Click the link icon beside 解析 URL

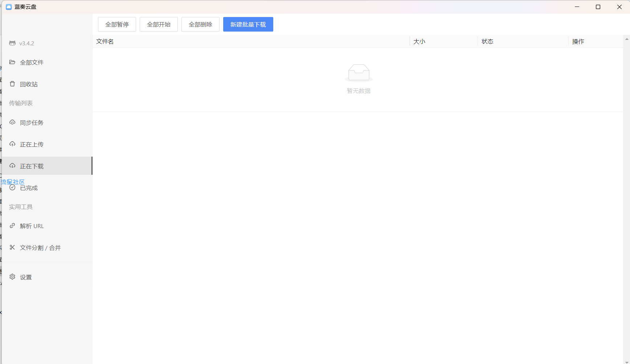click(12, 226)
